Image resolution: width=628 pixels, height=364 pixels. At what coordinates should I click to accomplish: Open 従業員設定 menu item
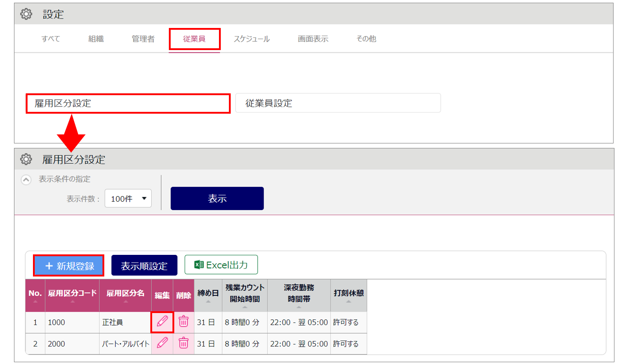[x=338, y=103]
